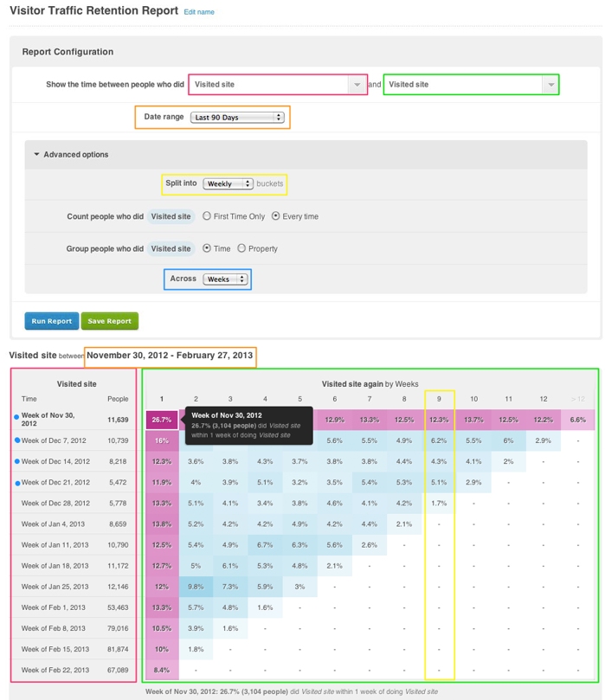Click the 13.8% cell for Week of Jan 4
This screenshot has width=605, height=700.
[x=162, y=524]
